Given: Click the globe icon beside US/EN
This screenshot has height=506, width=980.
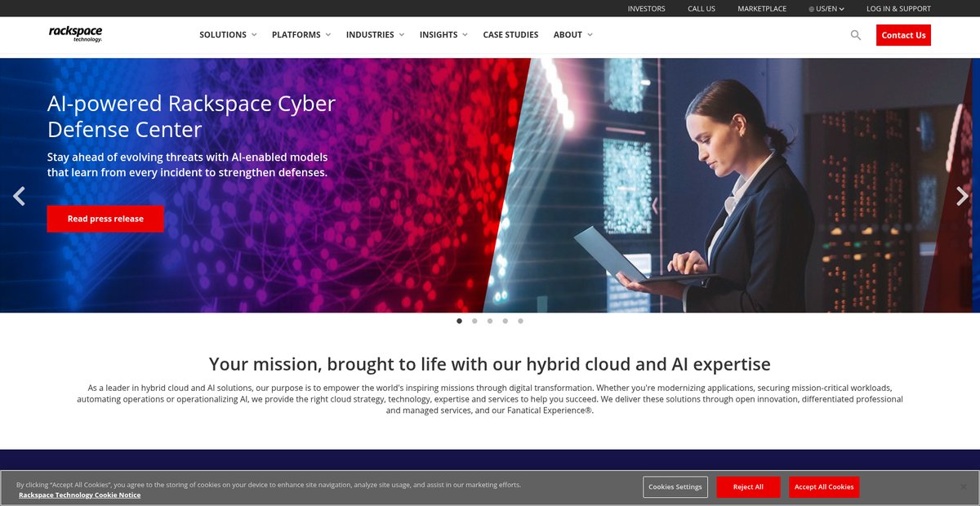Looking at the screenshot, I should pyautogui.click(x=812, y=9).
